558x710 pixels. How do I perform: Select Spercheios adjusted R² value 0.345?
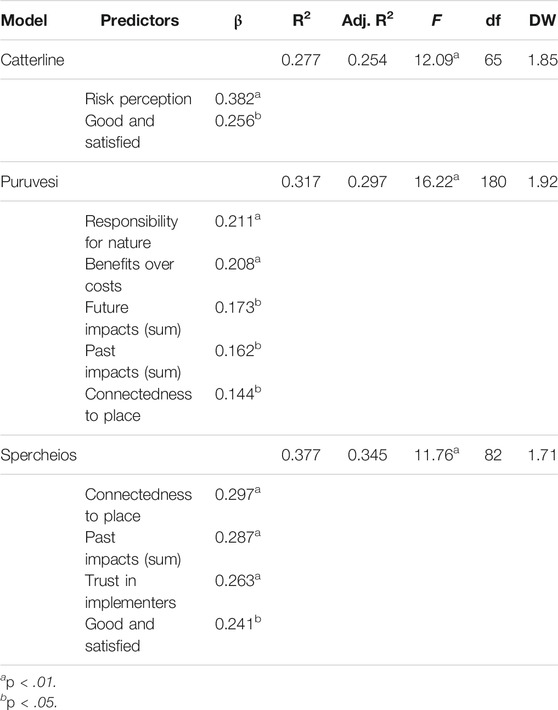367,455
